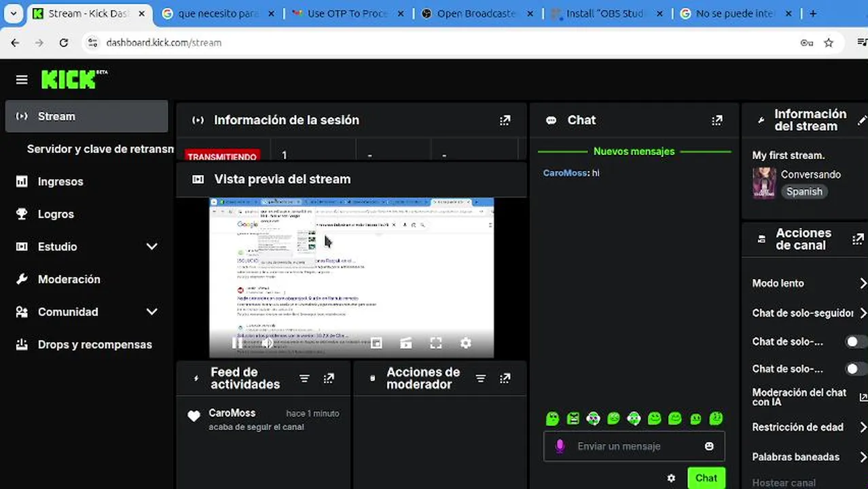Make the stream preview fullscreen
This screenshot has width=868, height=489.
[x=436, y=343]
